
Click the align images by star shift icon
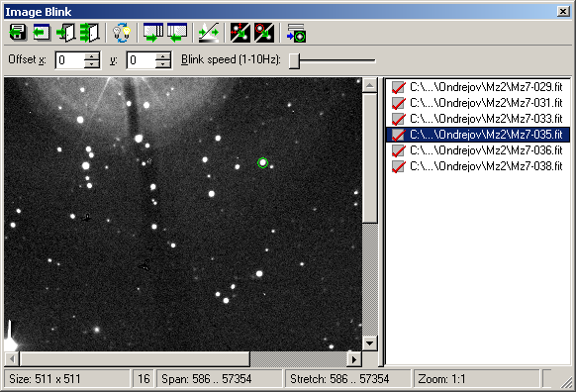[x=240, y=33]
